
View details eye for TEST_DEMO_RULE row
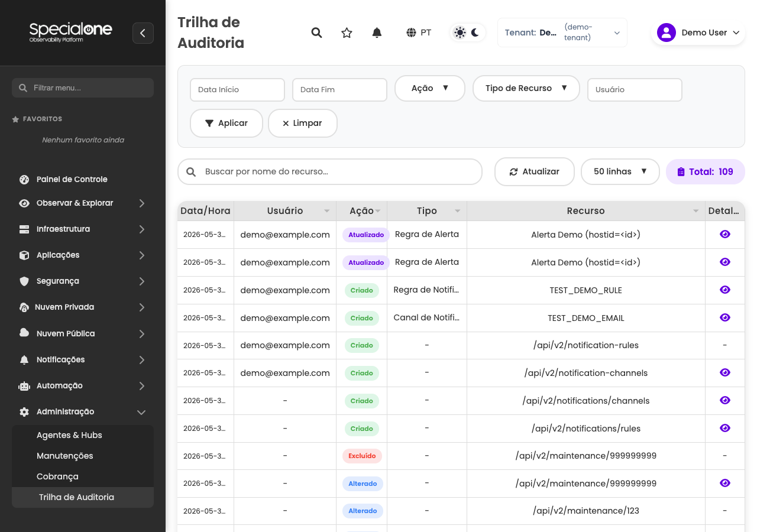coord(725,290)
